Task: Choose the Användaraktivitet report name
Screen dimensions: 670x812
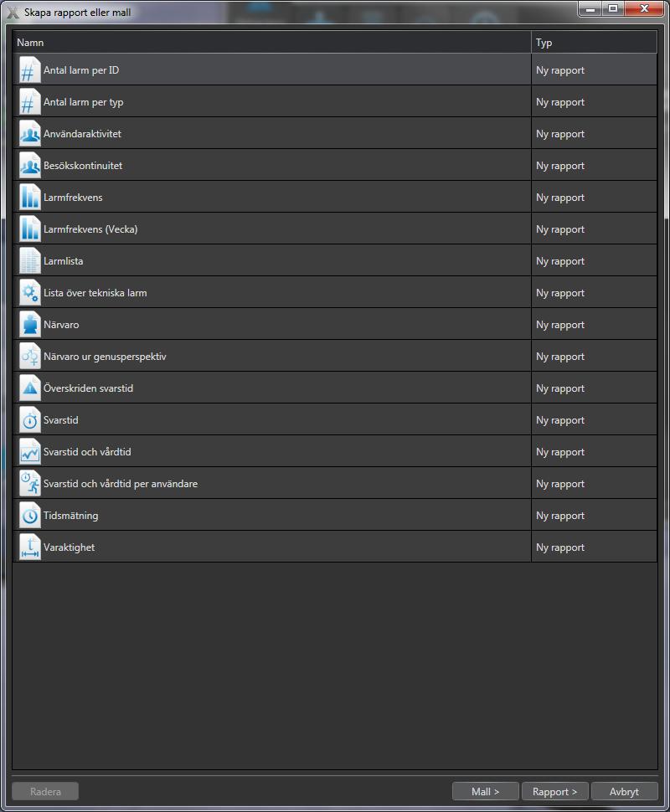Action: pos(82,134)
